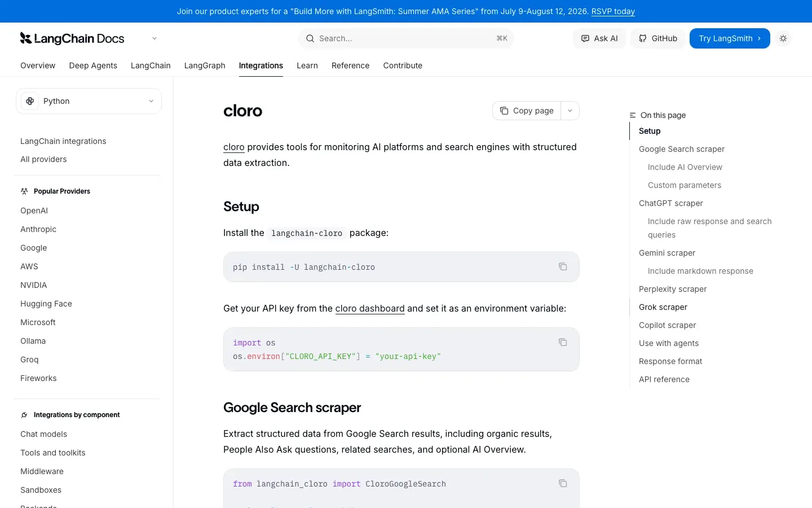Focus the Search input field
This screenshot has width=812, height=508.
[406, 38]
